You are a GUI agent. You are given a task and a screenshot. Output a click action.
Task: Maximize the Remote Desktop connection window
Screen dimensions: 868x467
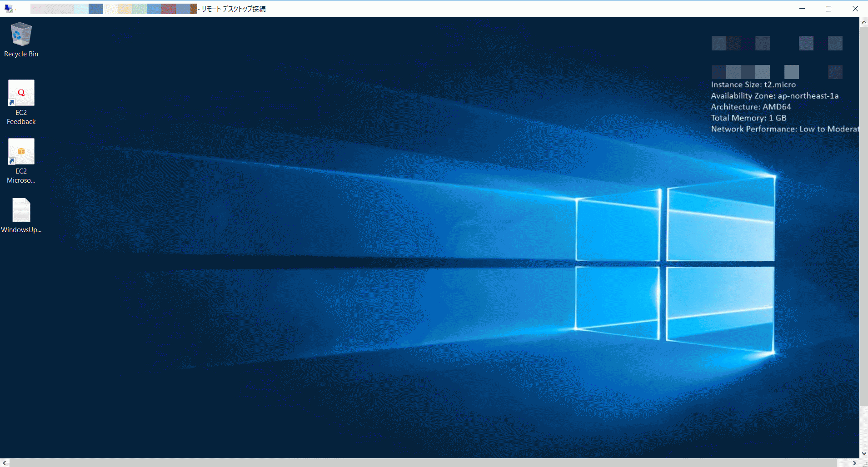828,9
